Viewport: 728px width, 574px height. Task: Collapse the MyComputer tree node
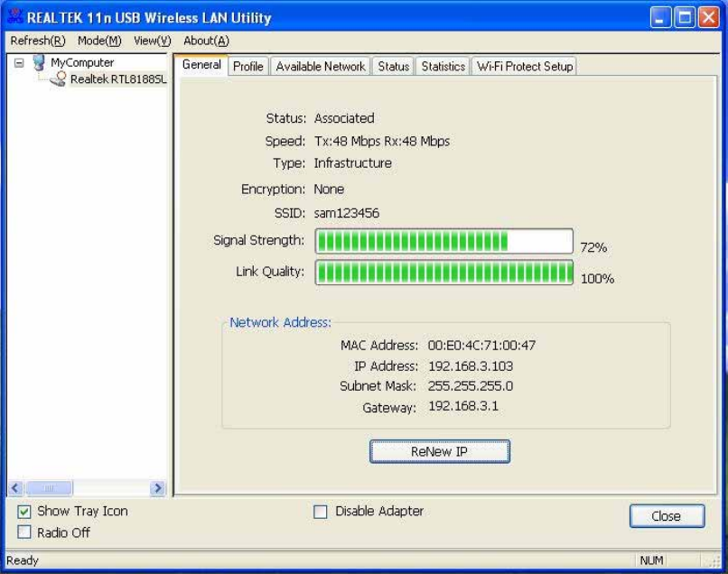click(19, 62)
